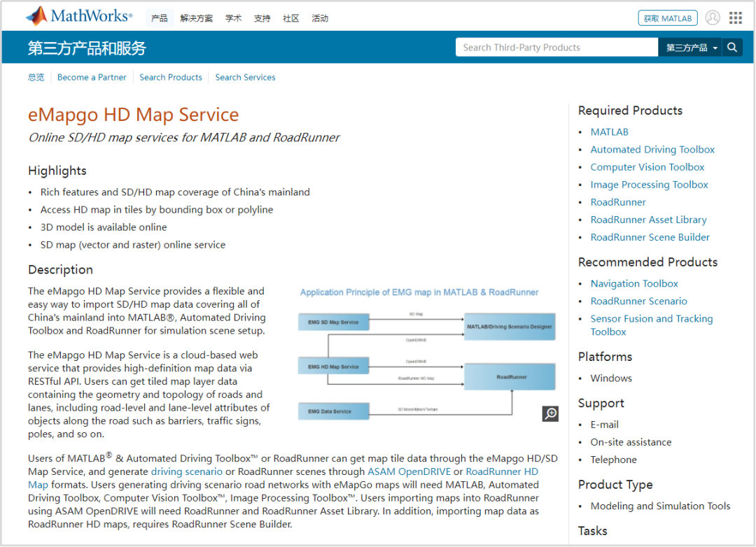Click the Become a Partner link

click(x=92, y=77)
